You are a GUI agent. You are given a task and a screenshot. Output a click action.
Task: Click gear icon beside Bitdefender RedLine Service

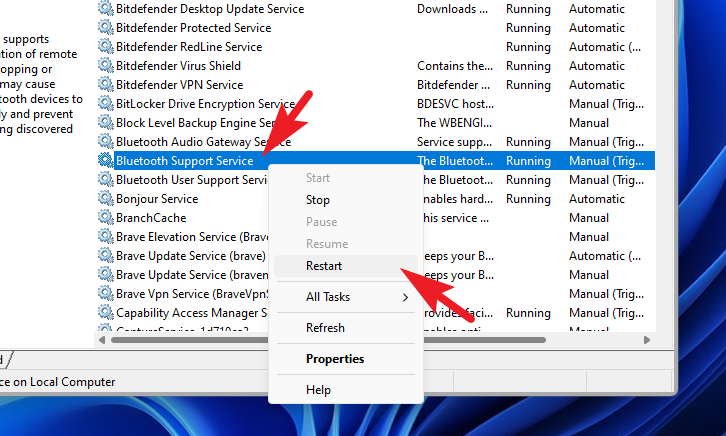(x=106, y=46)
